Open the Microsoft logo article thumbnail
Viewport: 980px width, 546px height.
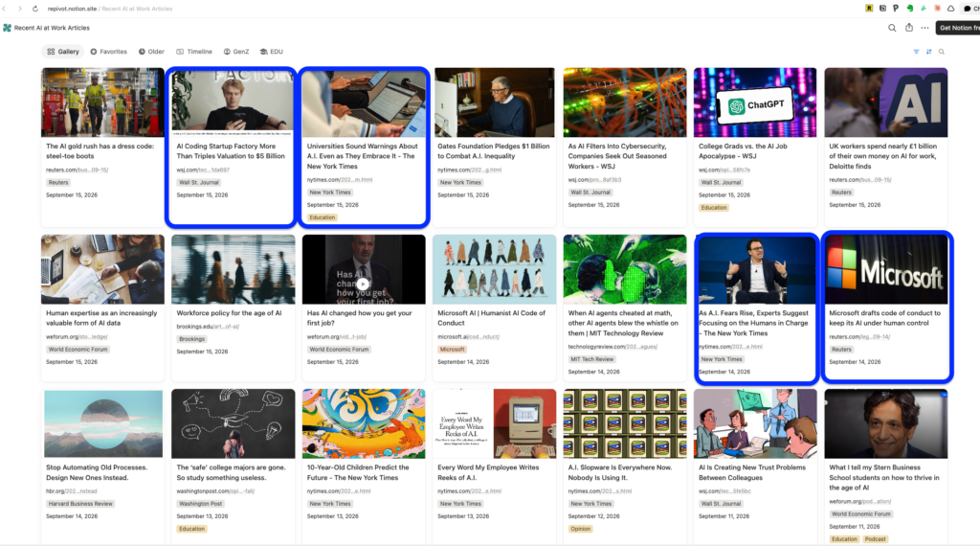886,270
